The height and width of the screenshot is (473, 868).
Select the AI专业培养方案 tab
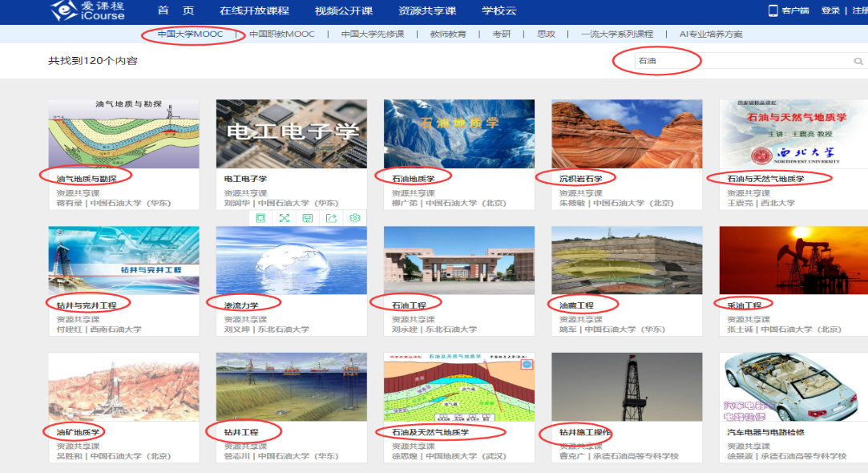point(711,34)
